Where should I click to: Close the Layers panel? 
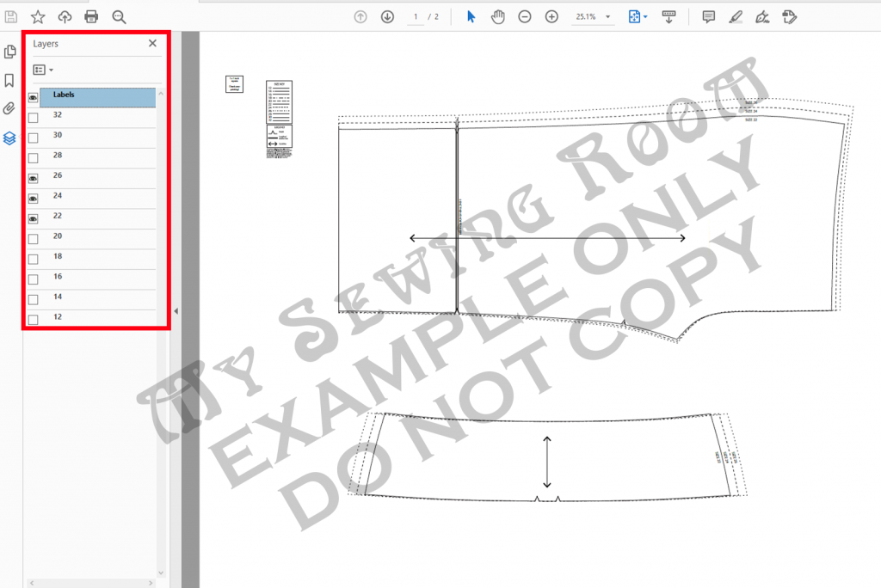(152, 43)
